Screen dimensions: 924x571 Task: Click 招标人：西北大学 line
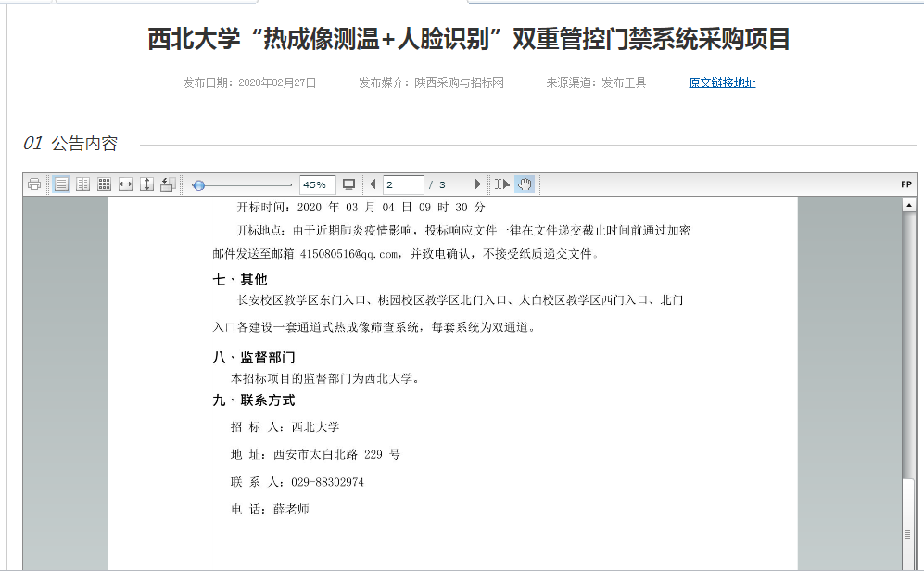(285, 426)
